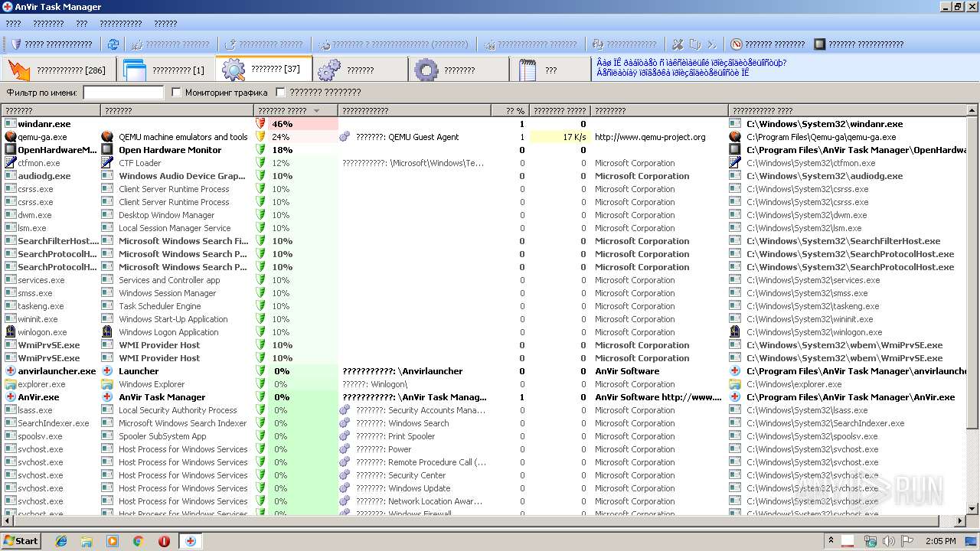Select the windanr.exe process row
The width and height of the screenshot is (980, 551).
pyautogui.click(x=485, y=124)
